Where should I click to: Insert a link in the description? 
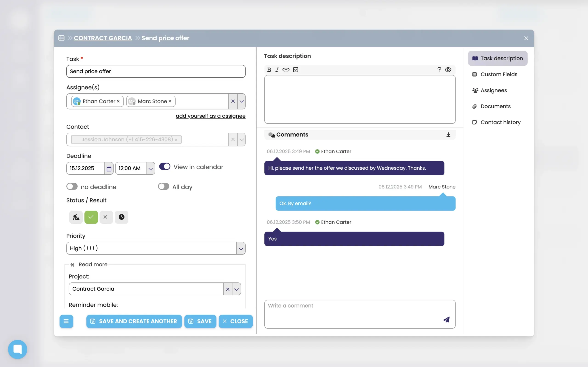coord(286,70)
